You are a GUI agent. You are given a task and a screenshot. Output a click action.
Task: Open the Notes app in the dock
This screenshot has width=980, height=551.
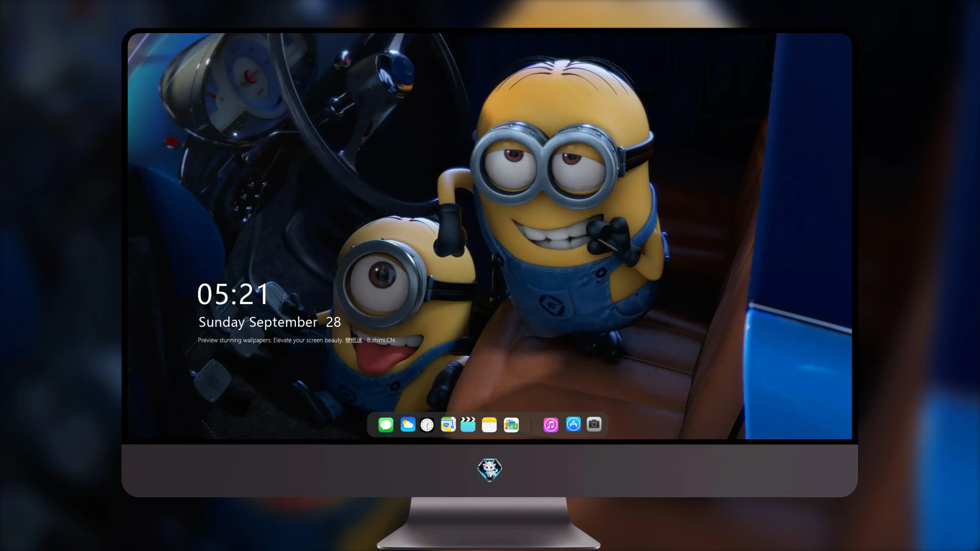pos(489,425)
